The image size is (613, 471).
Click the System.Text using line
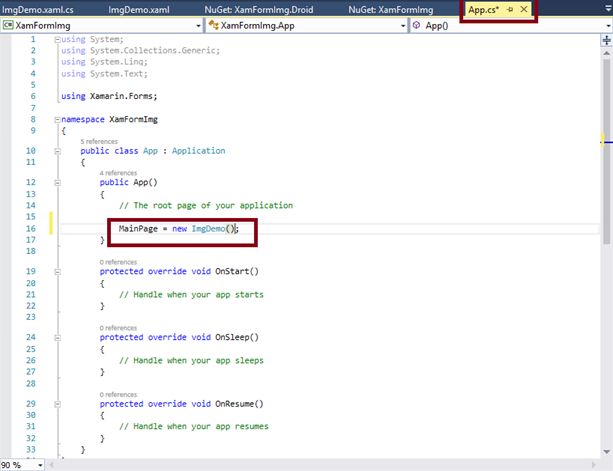click(x=104, y=73)
